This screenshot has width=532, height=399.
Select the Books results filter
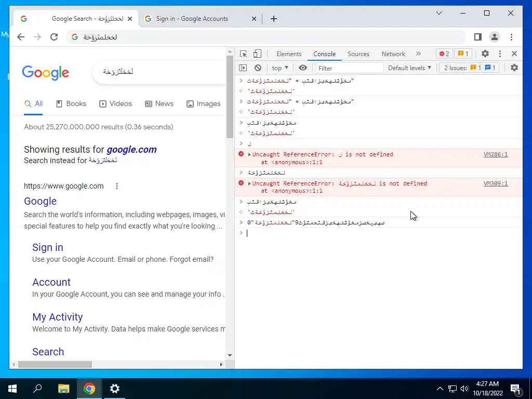[x=71, y=104]
